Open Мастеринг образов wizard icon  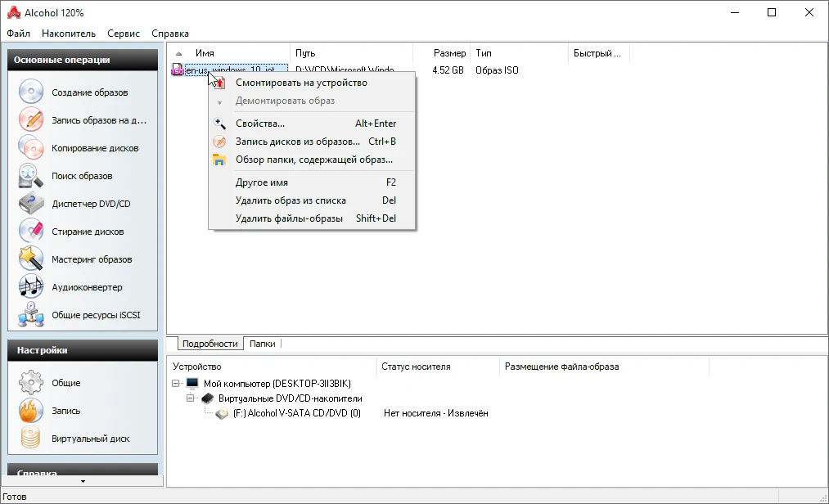(30, 259)
